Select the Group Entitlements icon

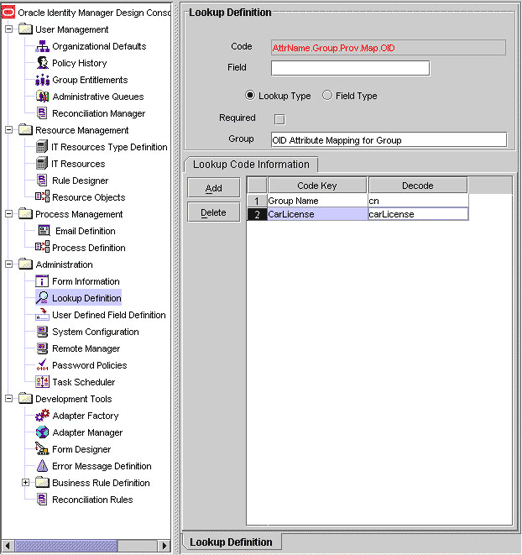pyautogui.click(x=42, y=80)
